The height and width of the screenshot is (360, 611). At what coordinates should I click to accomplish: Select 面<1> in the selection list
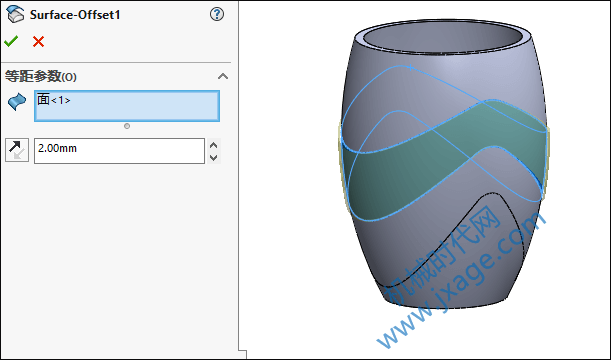(x=54, y=100)
